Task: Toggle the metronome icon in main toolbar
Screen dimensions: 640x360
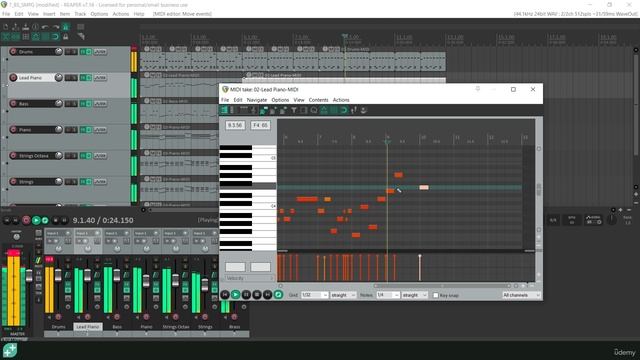Action: (65, 27)
